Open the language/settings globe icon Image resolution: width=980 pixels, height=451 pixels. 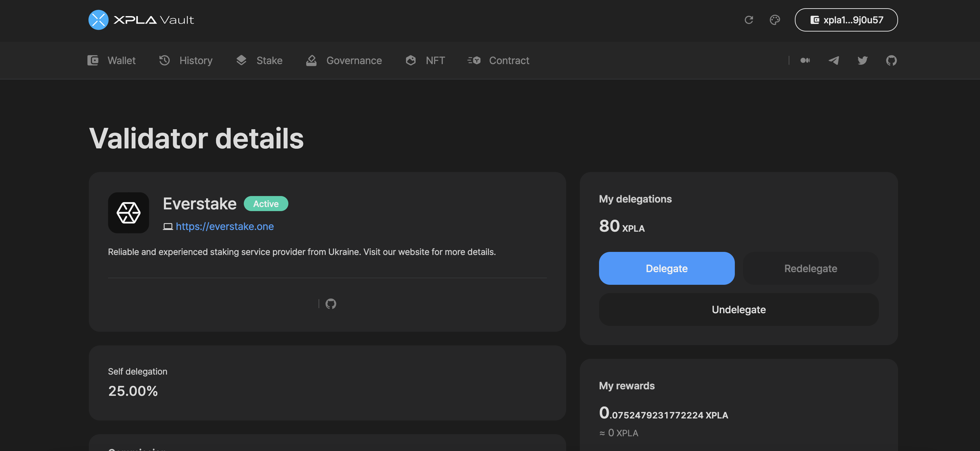tap(775, 20)
